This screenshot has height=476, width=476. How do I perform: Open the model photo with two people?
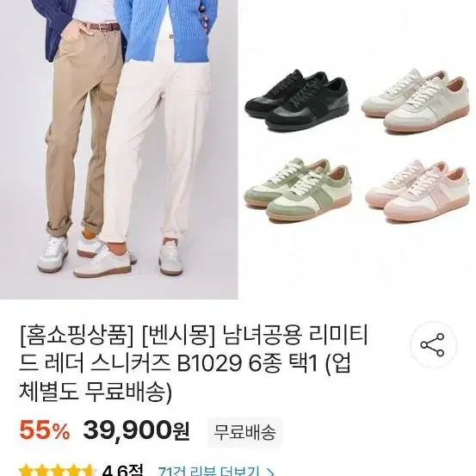[x=119, y=150]
